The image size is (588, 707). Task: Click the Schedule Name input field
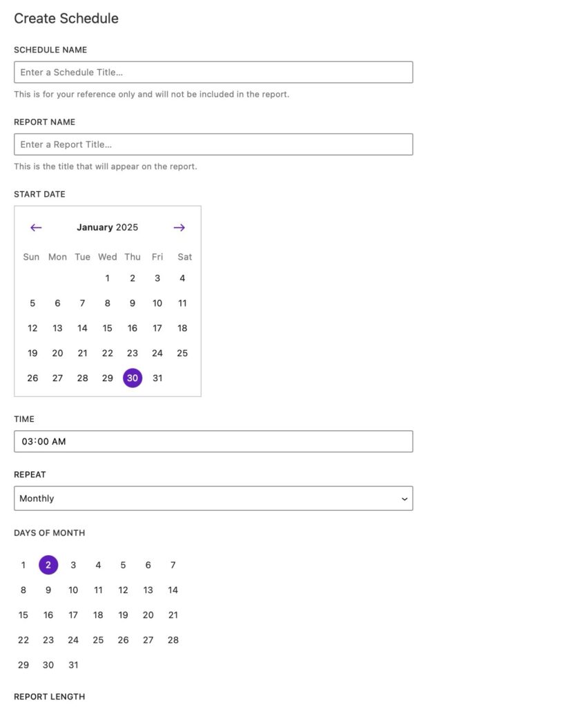[213, 72]
